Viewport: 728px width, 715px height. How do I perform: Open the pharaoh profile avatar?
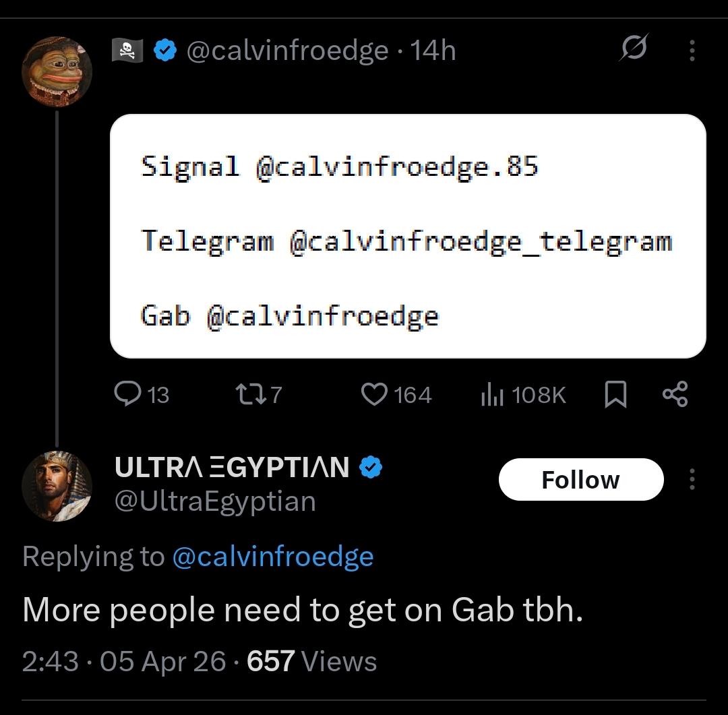tap(57, 486)
